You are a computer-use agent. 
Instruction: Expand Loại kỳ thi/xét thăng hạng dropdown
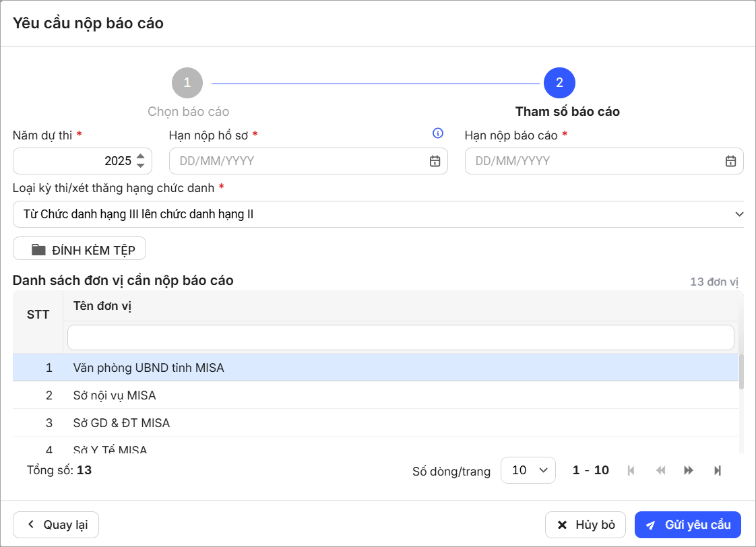pos(738,214)
